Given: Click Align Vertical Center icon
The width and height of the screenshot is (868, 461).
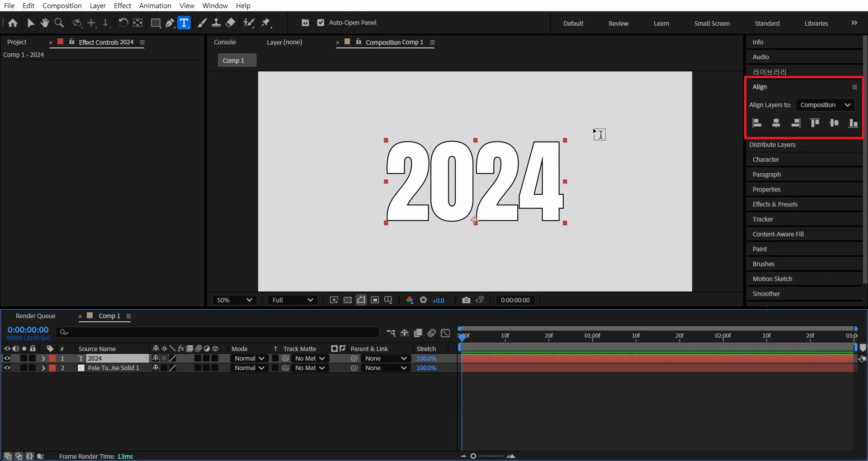Looking at the screenshot, I should (x=834, y=123).
